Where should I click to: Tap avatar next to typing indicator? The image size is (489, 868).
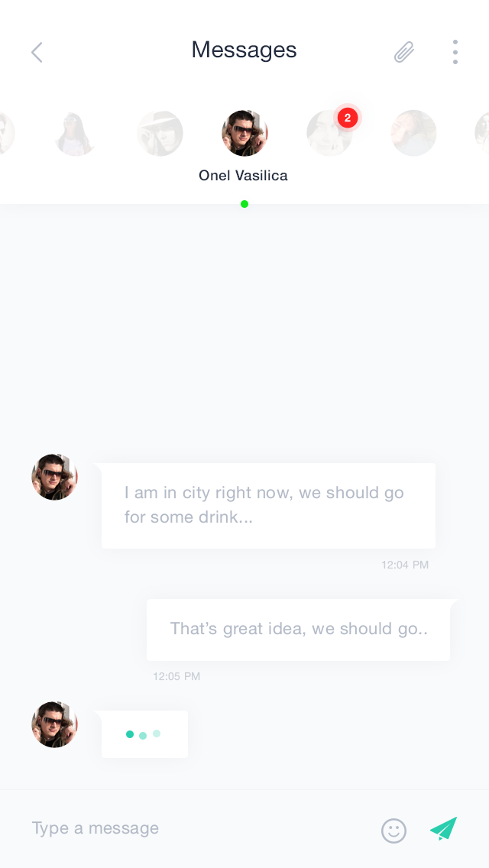point(54,724)
